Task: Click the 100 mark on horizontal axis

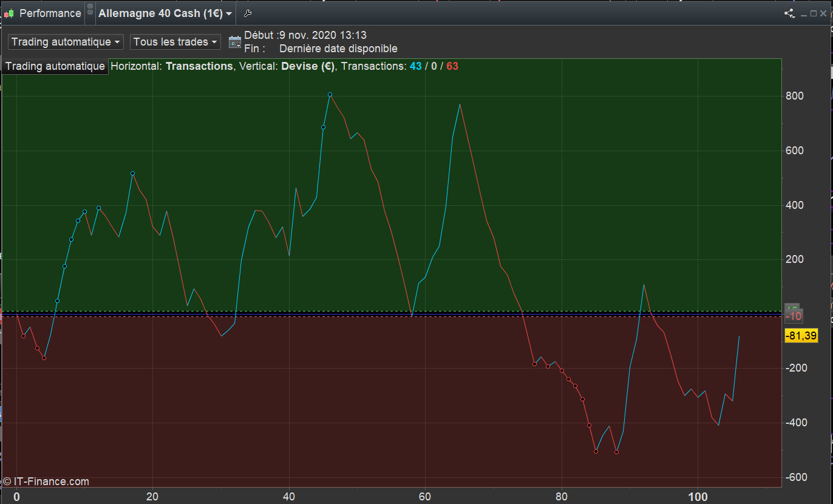Action: (698, 497)
